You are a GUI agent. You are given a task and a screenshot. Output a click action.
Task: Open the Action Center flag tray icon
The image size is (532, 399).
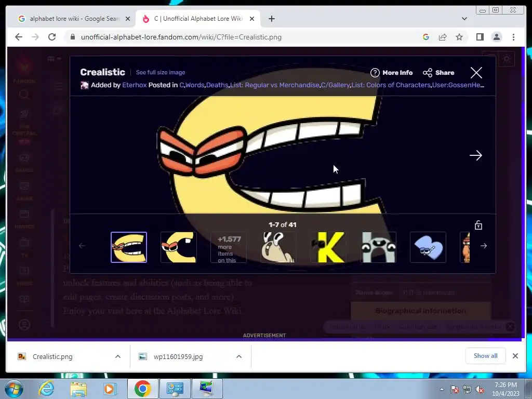[455, 389]
